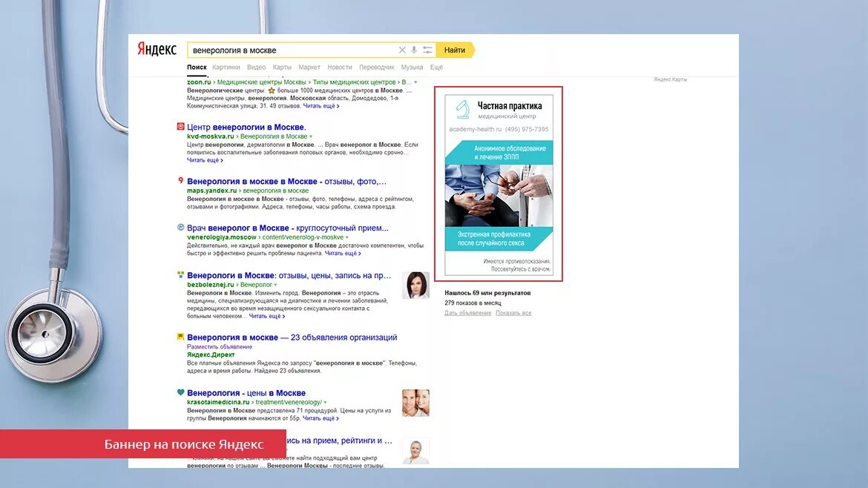Click the maps.yandex.ru pin favicon
This screenshot has width=868, height=488.
tap(180, 180)
